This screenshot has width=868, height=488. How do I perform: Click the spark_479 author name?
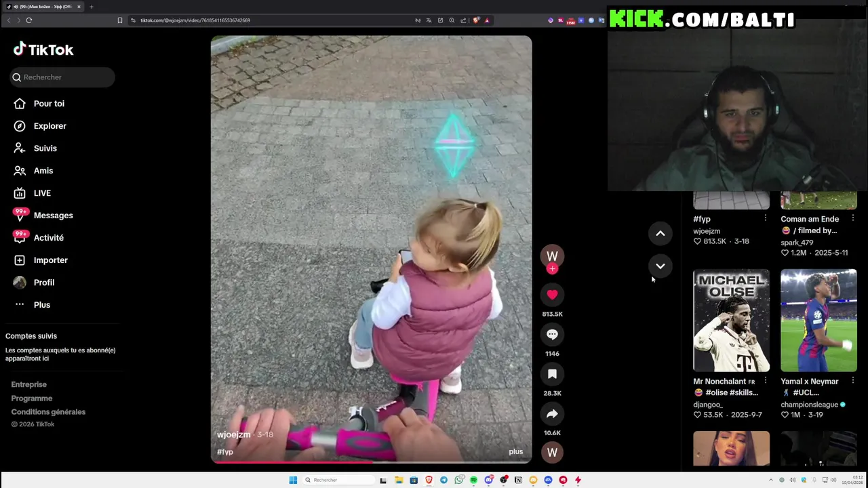coord(797,242)
